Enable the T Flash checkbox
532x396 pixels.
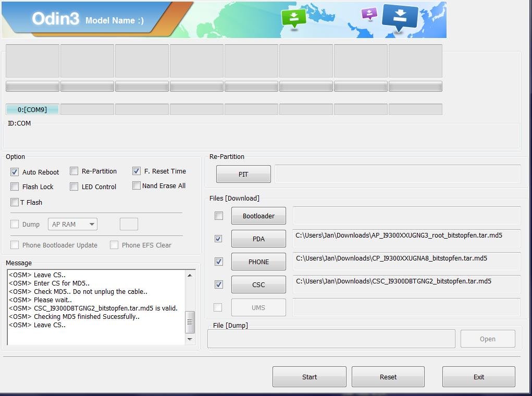(x=14, y=202)
